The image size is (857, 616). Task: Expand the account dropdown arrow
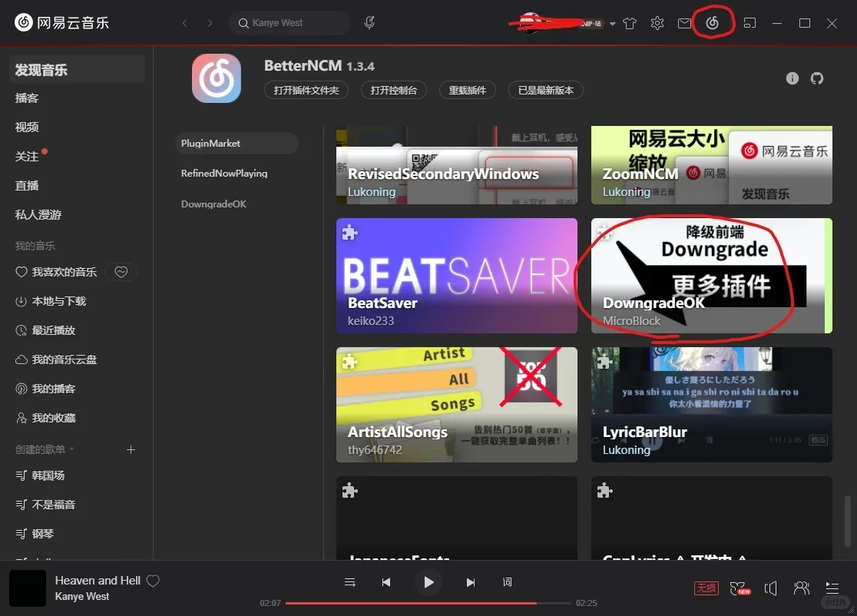[x=613, y=24]
